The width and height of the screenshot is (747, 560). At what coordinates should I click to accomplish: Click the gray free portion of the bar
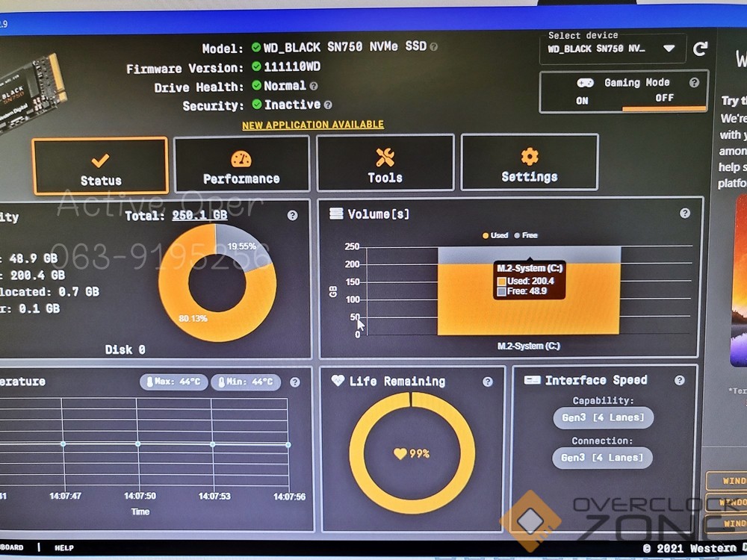(x=529, y=255)
